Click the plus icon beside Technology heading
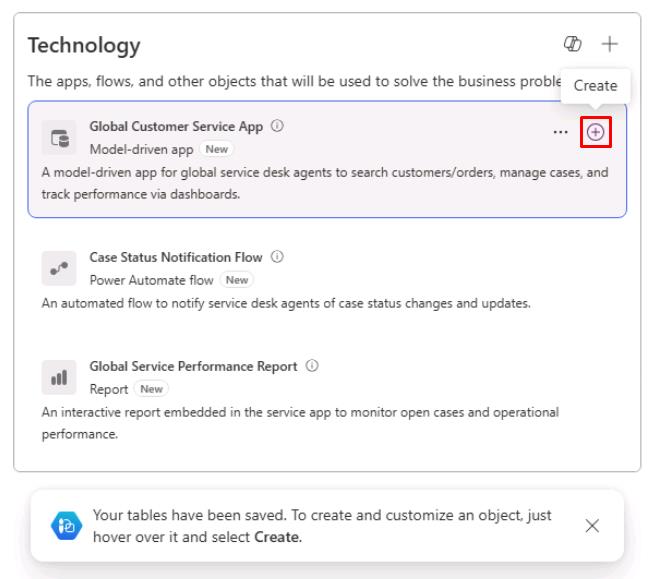655x579 pixels. (609, 43)
